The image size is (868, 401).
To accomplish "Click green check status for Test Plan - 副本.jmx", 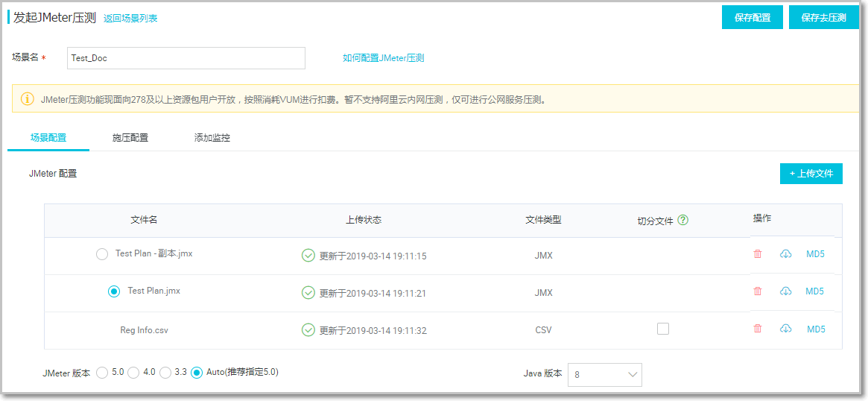I will pos(308,256).
